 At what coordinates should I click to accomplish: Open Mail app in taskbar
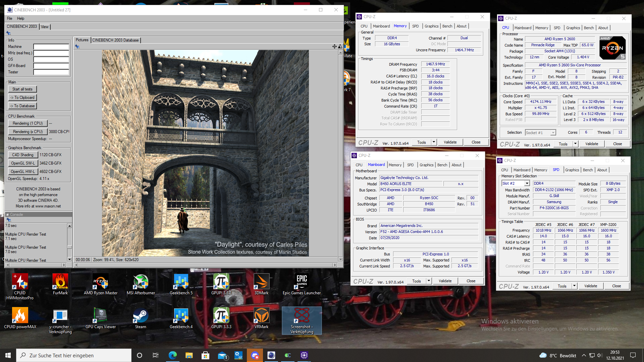click(222, 355)
